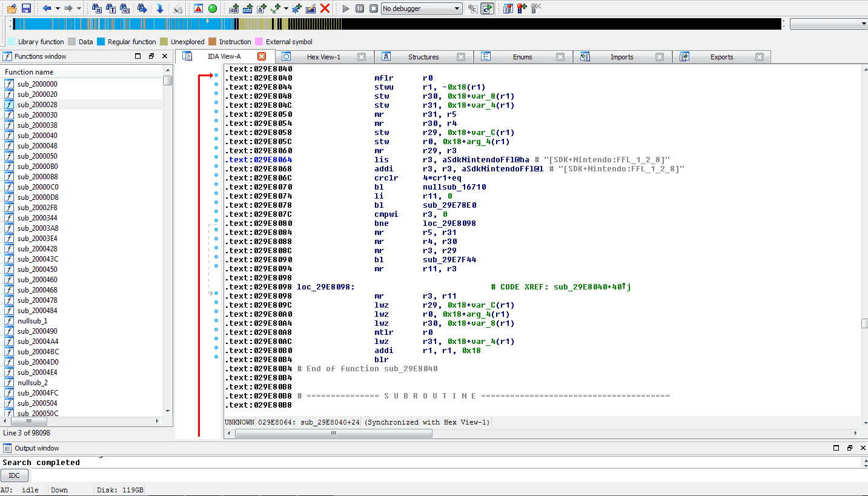Jump back with the blue left arrow
Screen dimensions: 868x496
point(47,8)
